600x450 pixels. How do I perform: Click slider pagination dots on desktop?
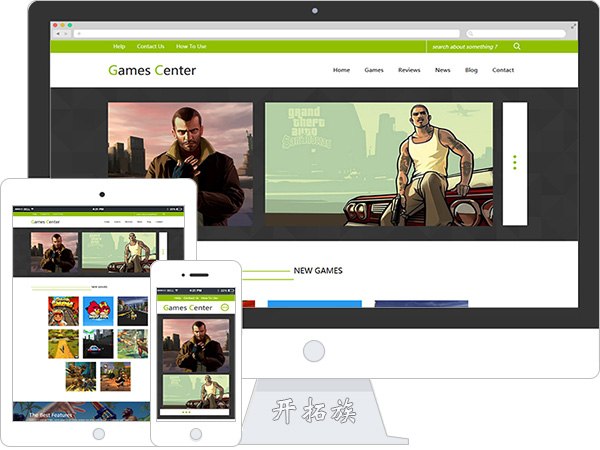pos(515,162)
